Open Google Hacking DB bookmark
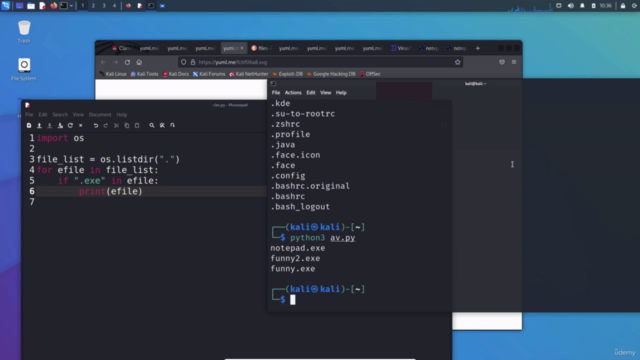The height and width of the screenshot is (360, 640). [331, 74]
